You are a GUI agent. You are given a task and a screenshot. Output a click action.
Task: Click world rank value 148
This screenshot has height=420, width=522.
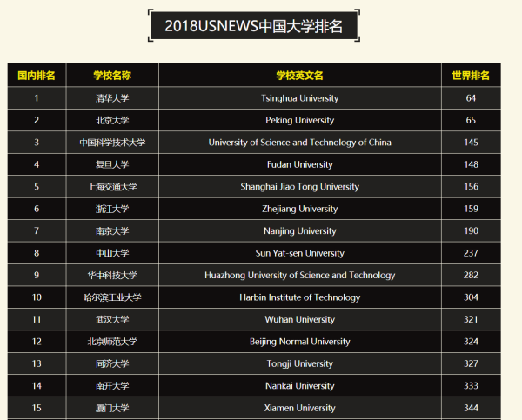coord(471,164)
